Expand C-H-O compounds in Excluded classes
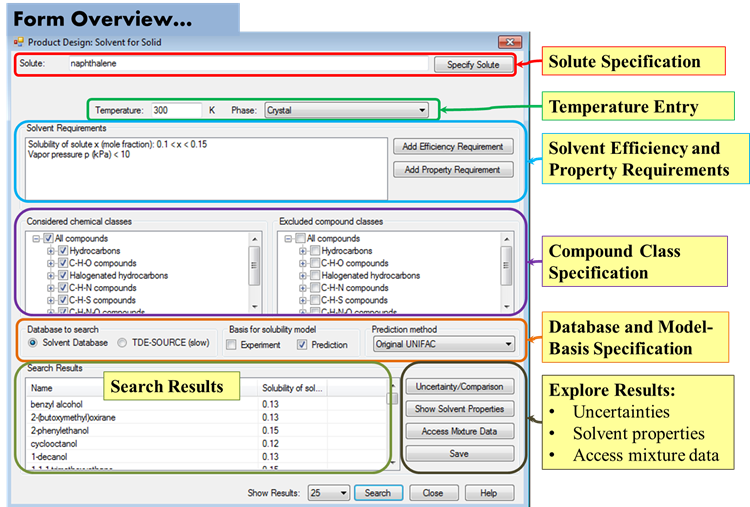The width and height of the screenshot is (750, 507). point(302,263)
